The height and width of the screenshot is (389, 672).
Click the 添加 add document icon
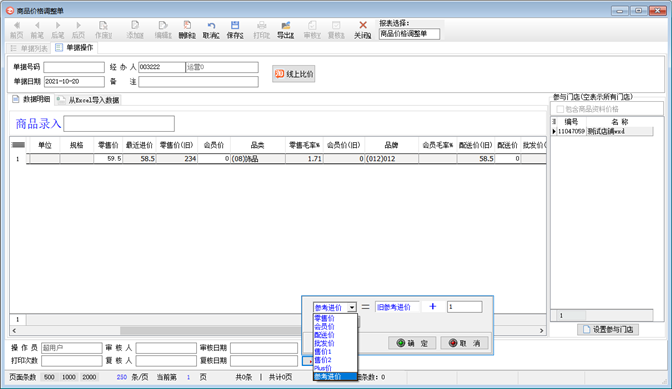tap(135, 30)
